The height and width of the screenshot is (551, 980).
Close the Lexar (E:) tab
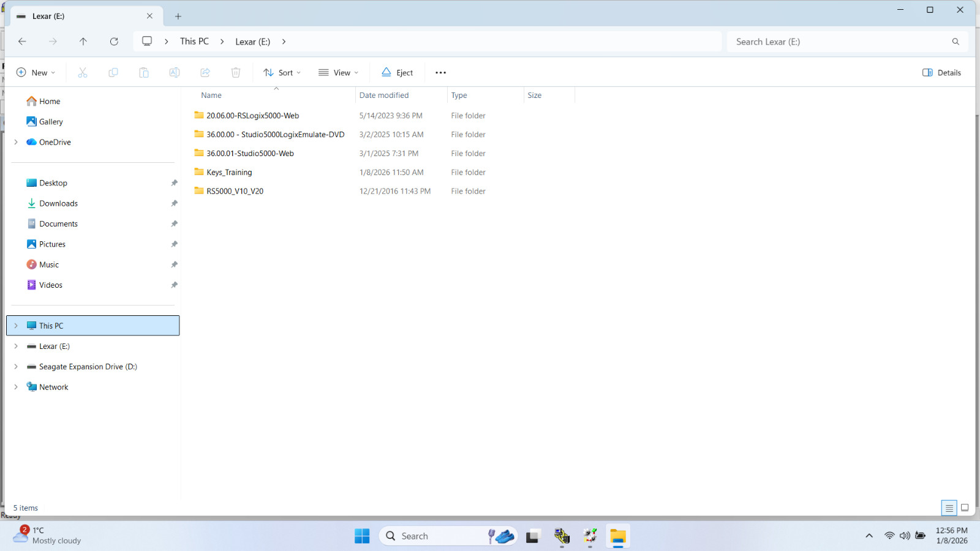pyautogui.click(x=149, y=17)
